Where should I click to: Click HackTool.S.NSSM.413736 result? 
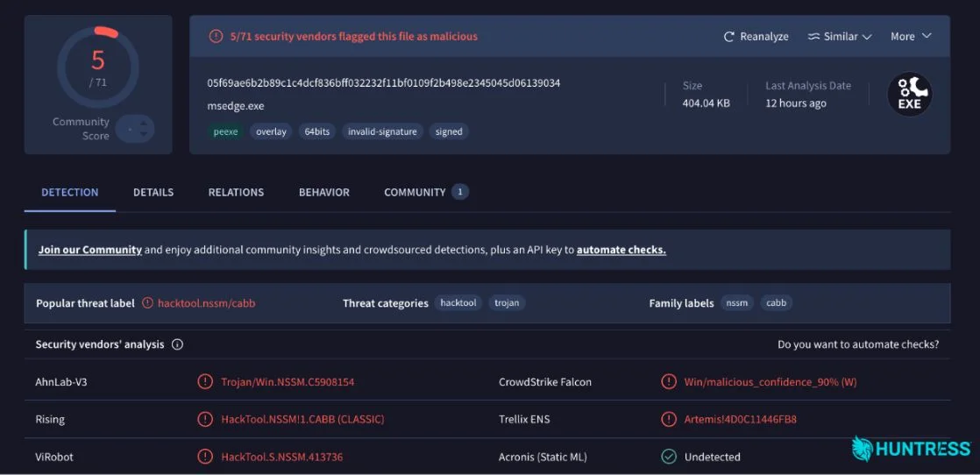[282, 457]
